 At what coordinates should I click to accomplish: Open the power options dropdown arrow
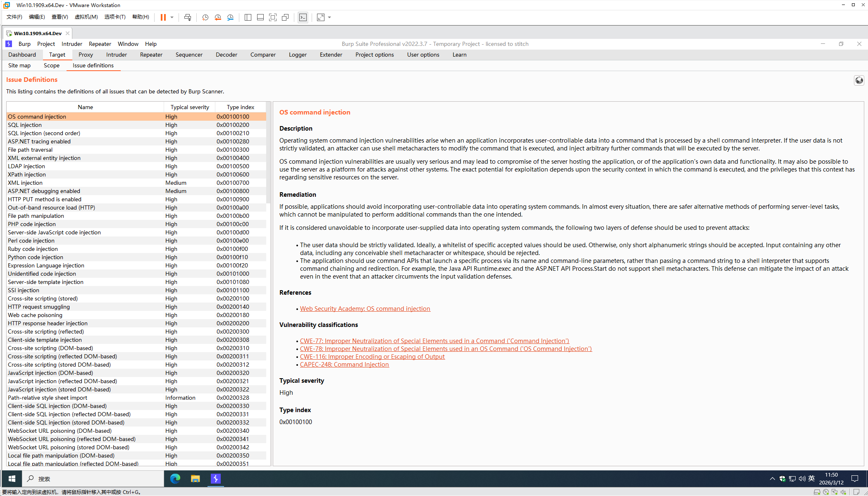coord(172,17)
